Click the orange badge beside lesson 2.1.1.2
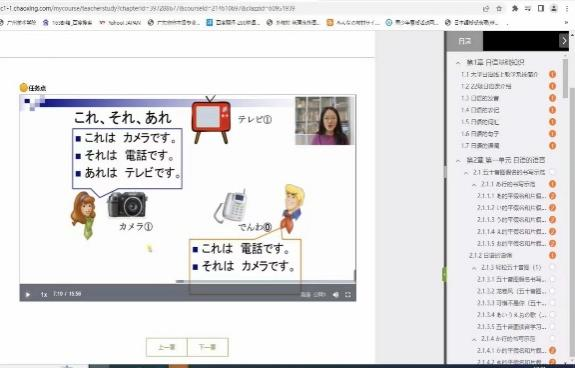This screenshot has width=575, height=368. [552, 208]
